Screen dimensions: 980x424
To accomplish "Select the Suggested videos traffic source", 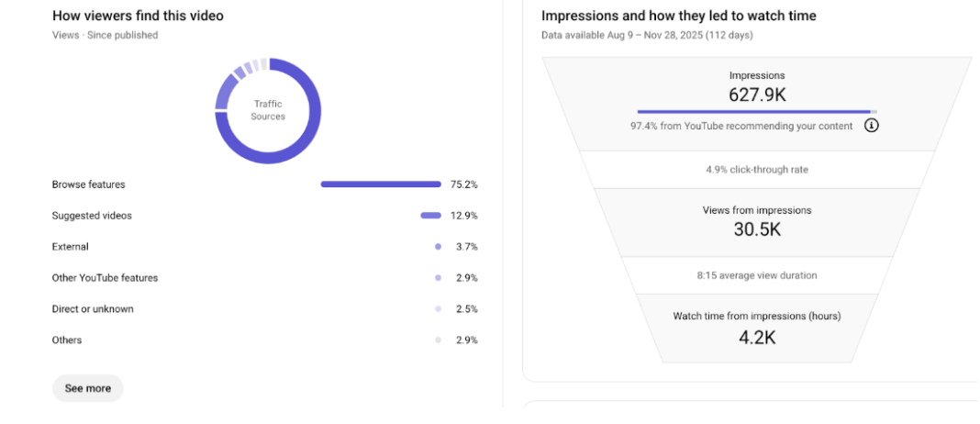I will click(x=92, y=216).
